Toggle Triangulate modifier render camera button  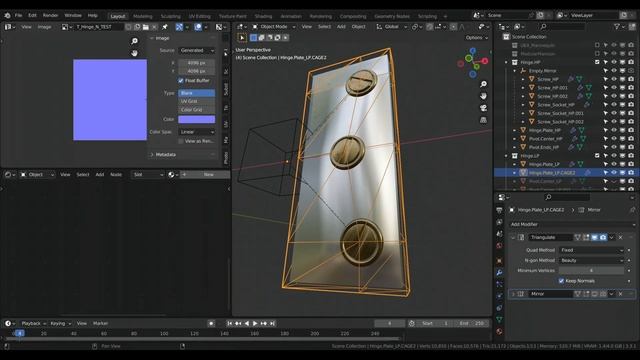(603, 237)
